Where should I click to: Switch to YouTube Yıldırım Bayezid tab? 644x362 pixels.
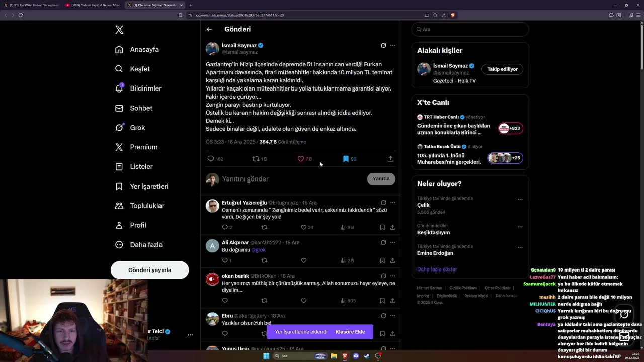coord(92,5)
